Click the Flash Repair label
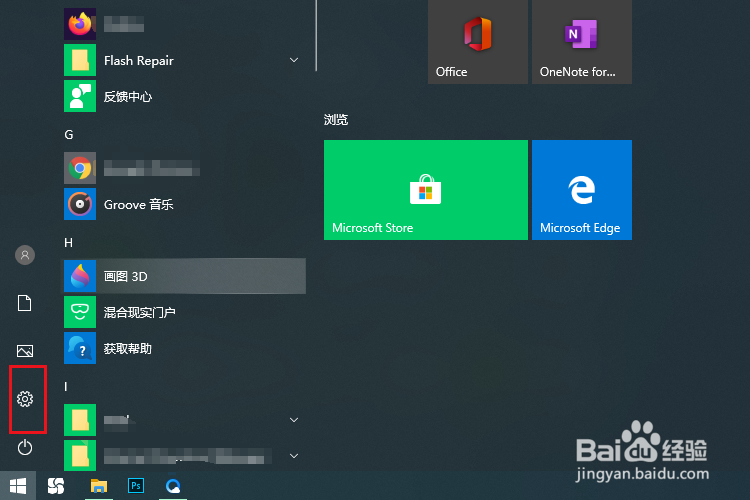 click(x=139, y=61)
